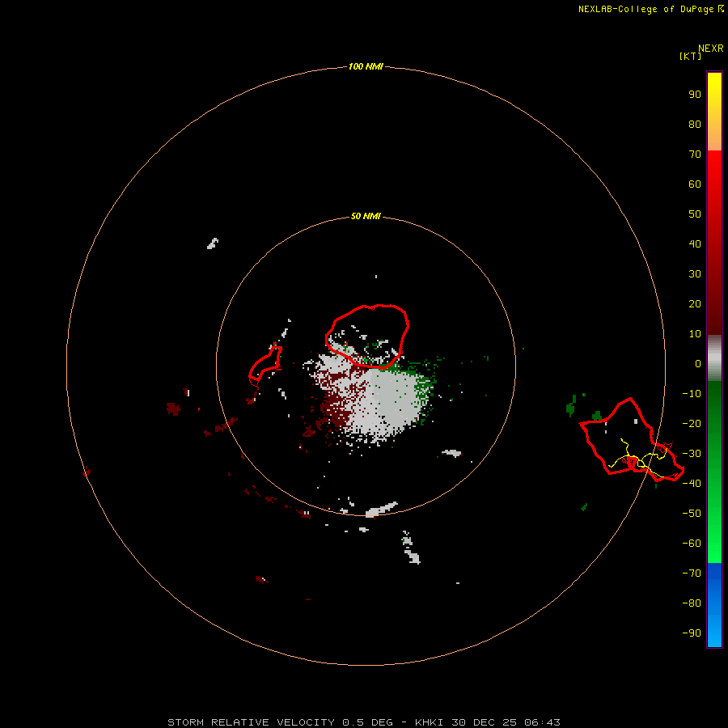Click the blue bottom segment of color bar
The height and width of the screenshot is (728, 728).
tap(714, 605)
